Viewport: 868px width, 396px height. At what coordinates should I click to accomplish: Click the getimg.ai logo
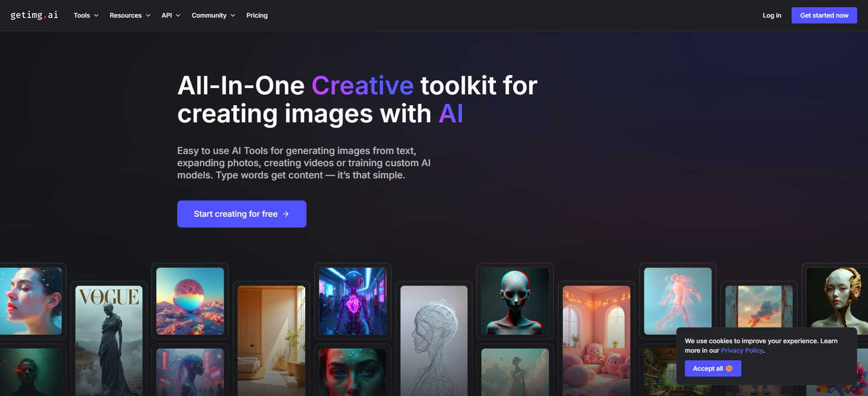point(34,15)
